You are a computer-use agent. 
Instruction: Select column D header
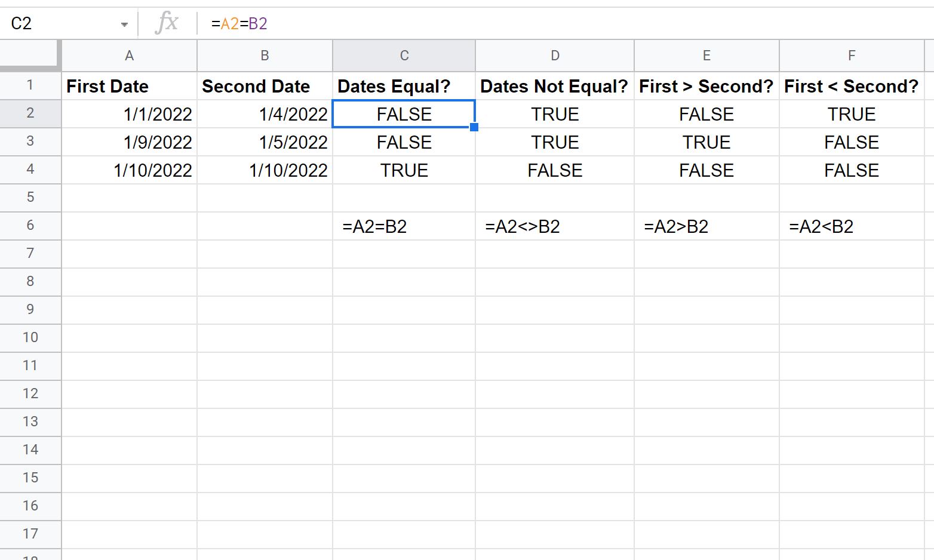(554, 56)
